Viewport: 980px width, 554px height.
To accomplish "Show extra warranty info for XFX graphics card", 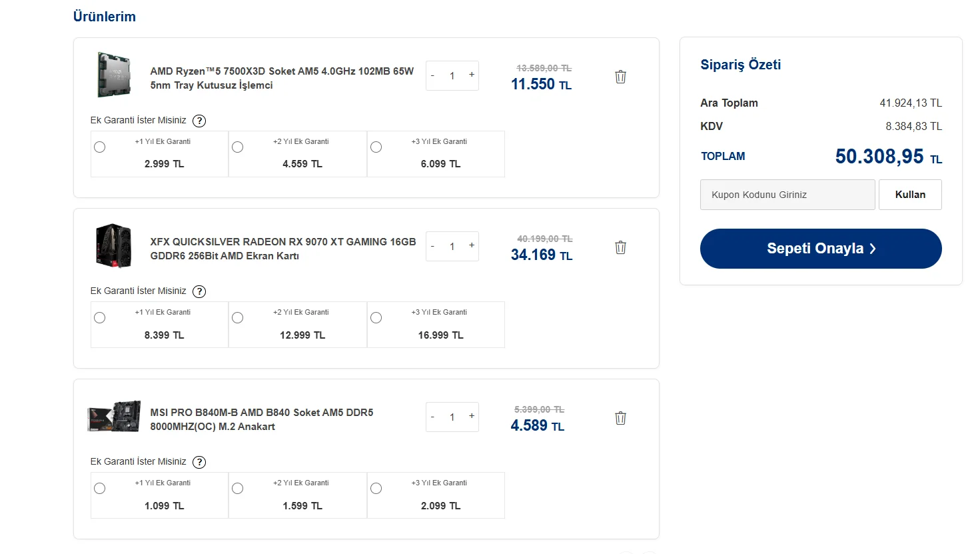I will pos(199,291).
